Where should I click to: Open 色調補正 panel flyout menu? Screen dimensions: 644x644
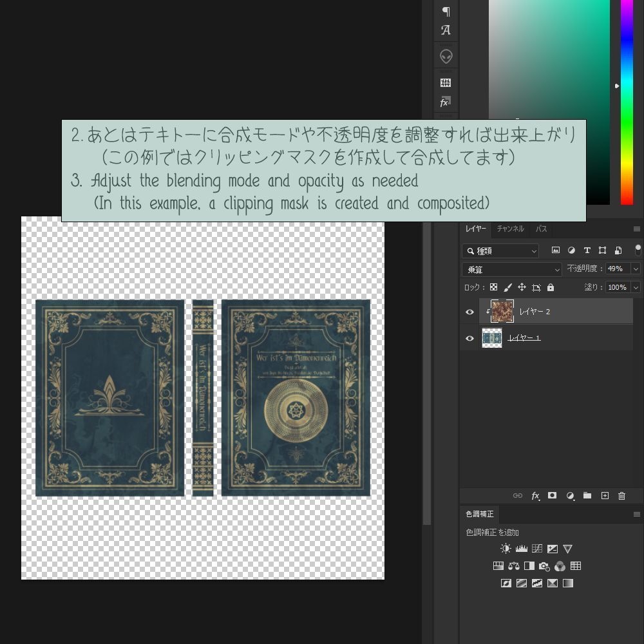click(637, 514)
